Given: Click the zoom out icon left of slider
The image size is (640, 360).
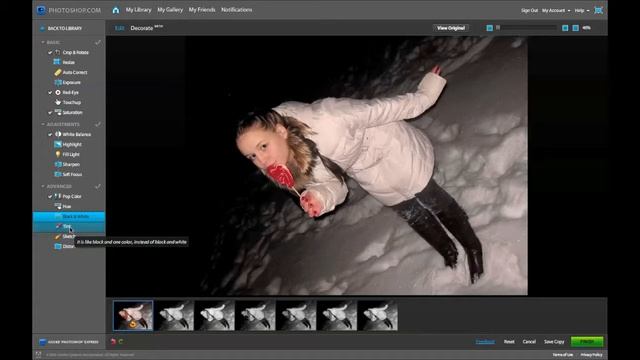Looking at the screenshot, I should pyautogui.click(x=489, y=28).
